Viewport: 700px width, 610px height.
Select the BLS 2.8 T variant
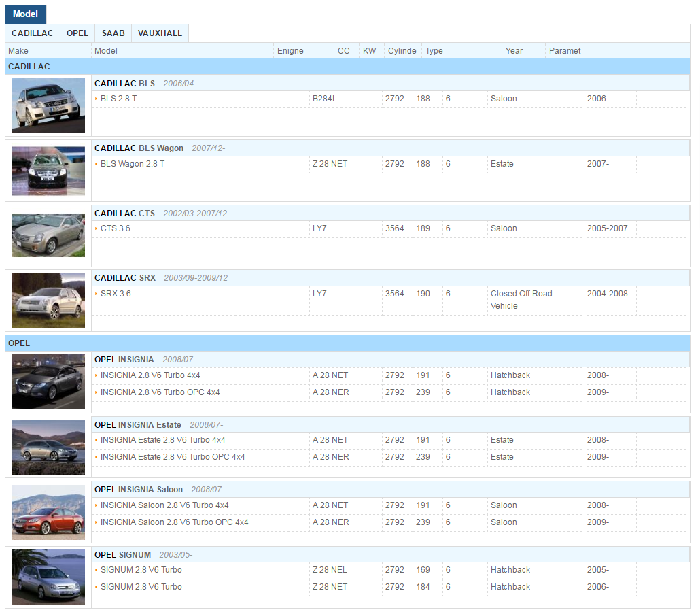coord(118,99)
